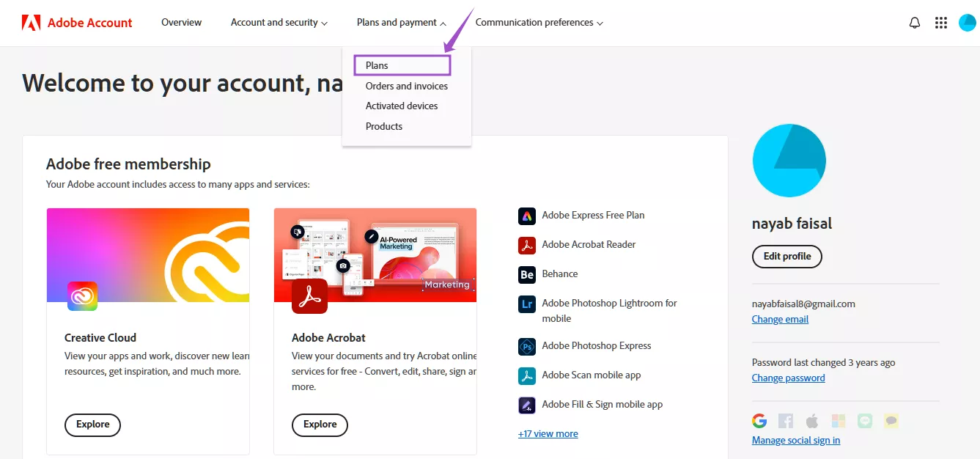Select the Adobe Acrobat Reader icon
Viewport: 980px width, 459px height.
coord(527,244)
